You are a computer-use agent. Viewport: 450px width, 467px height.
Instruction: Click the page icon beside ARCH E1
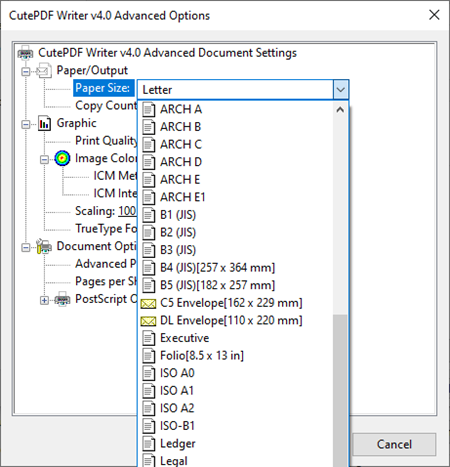pyautogui.click(x=149, y=198)
